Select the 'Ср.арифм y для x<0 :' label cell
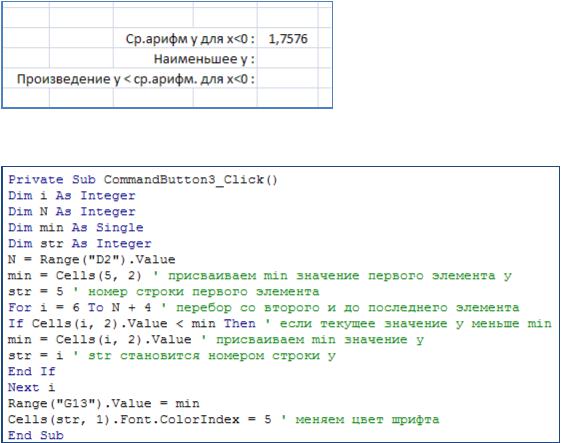561x443 pixels. (190, 39)
